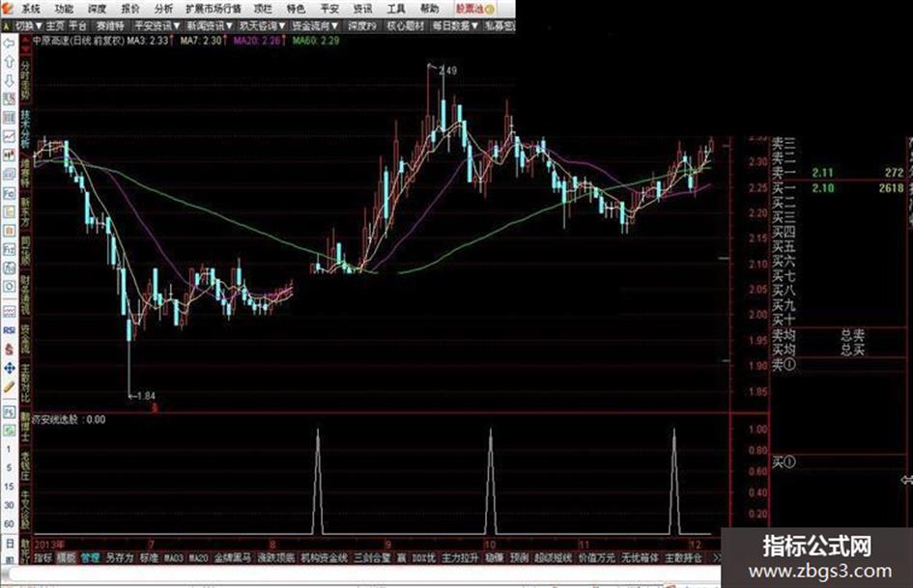Select the 60-minute period button

9,524
